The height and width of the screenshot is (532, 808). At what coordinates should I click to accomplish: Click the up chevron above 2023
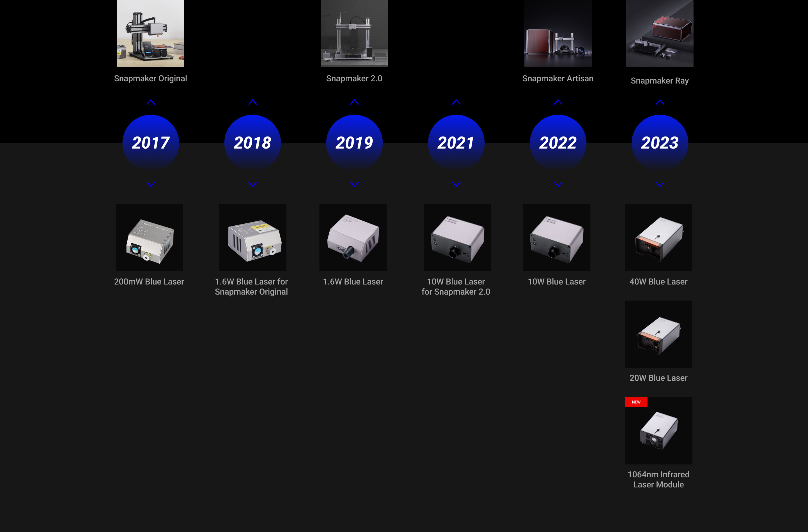point(660,102)
